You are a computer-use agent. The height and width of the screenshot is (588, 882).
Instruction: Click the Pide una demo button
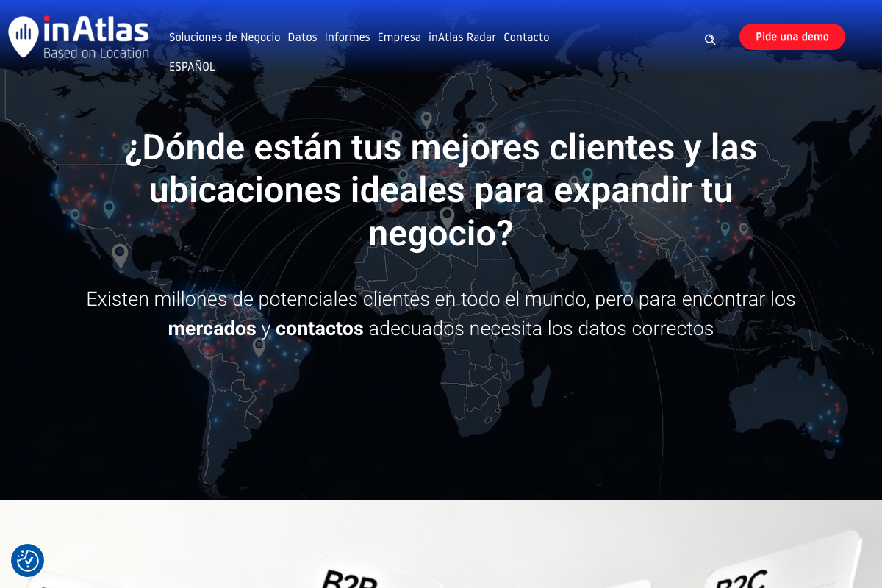792,37
